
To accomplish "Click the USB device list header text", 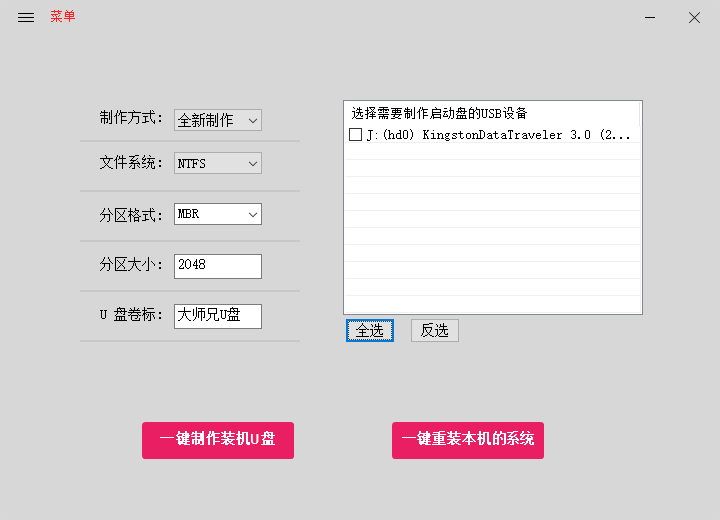I will click(x=439, y=113).
